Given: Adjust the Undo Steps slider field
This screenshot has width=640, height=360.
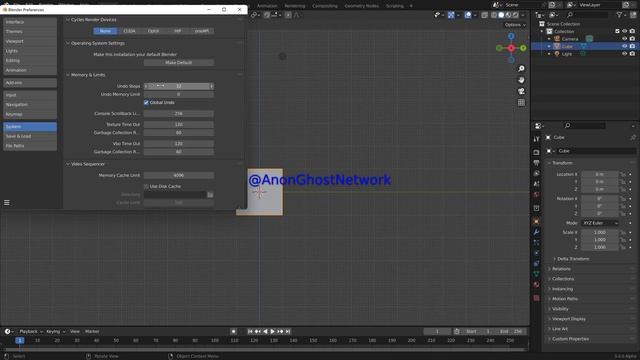Looking at the screenshot, I should (x=178, y=87).
